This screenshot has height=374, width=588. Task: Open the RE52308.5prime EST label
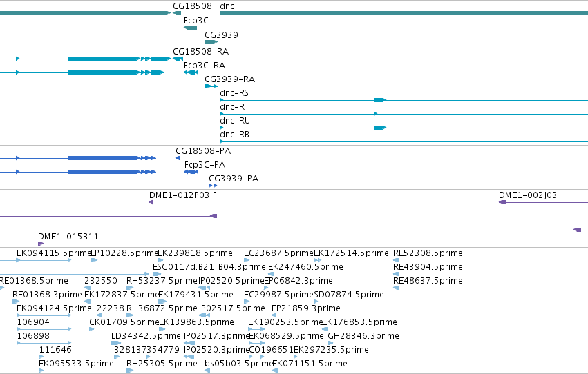pos(428,253)
